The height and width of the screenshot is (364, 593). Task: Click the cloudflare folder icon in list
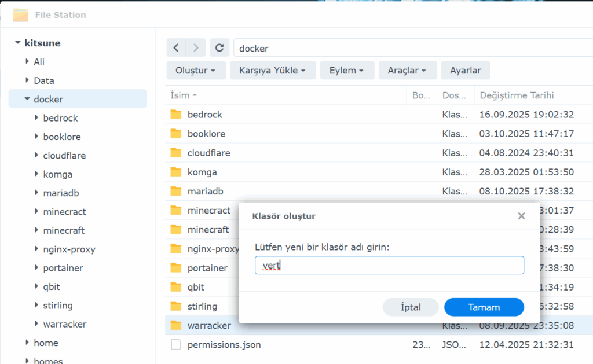coord(176,153)
